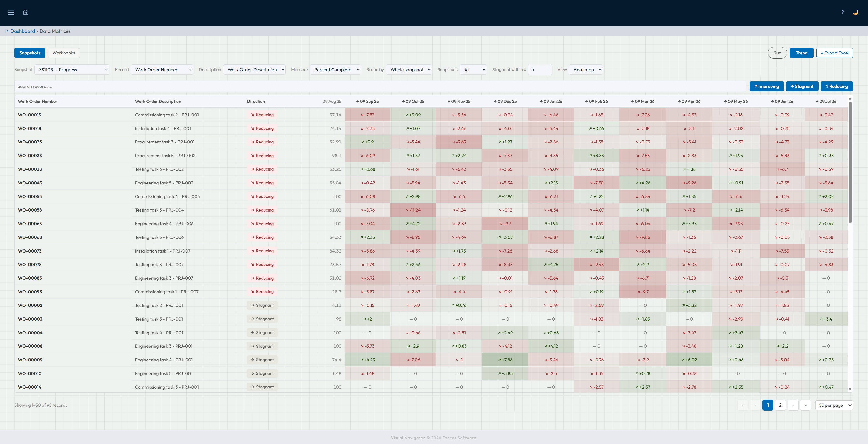Open Record Work Order Number dropdown

[162, 69]
